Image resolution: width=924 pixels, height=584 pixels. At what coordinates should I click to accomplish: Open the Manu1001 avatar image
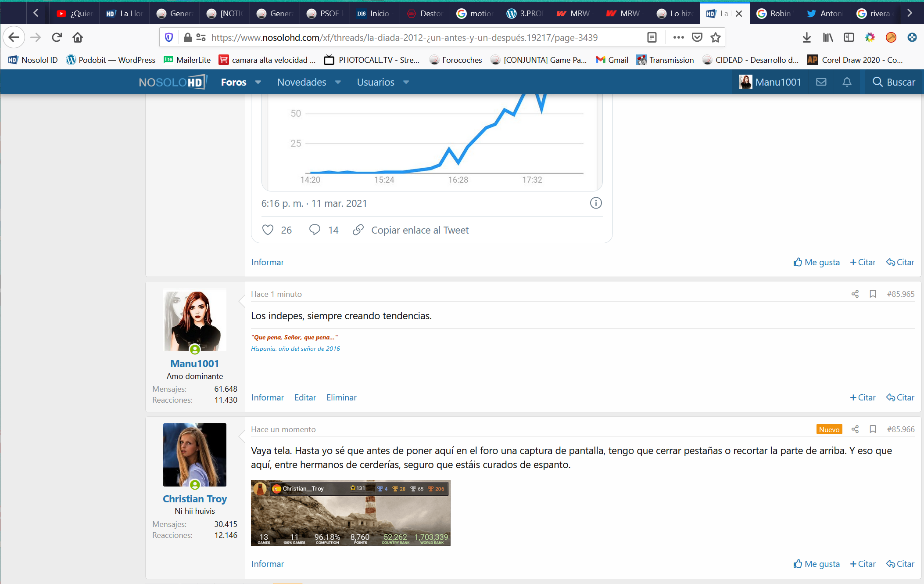coord(195,320)
